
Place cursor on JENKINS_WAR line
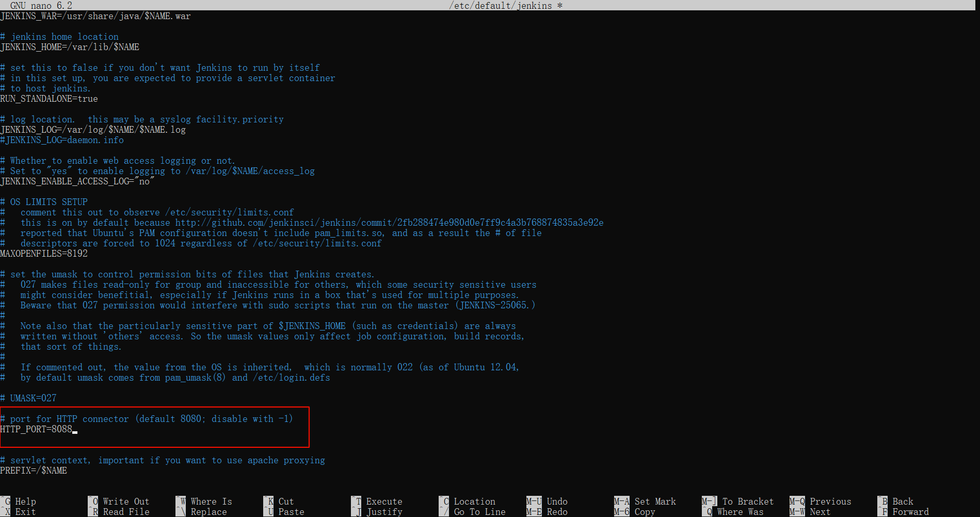pyautogui.click(x=95, y=16)
